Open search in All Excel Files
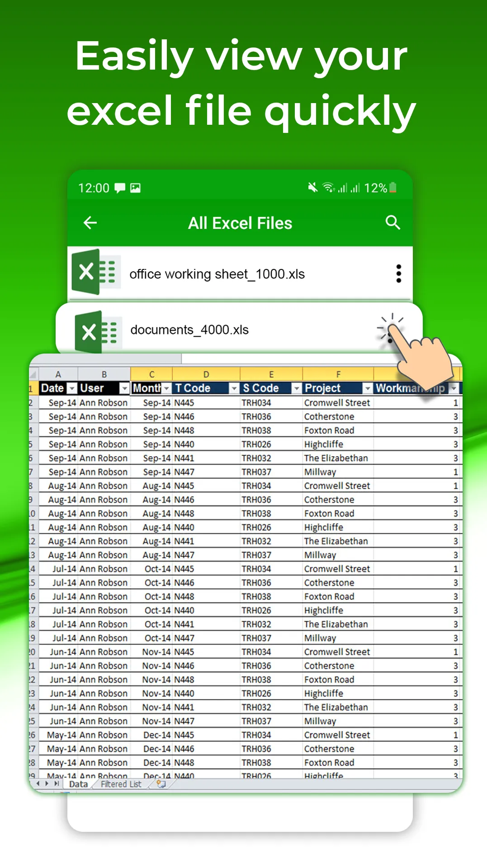Image resolution: width=487 pixels, height=868 pixels. pyautogui.click(x=392, y=222)
